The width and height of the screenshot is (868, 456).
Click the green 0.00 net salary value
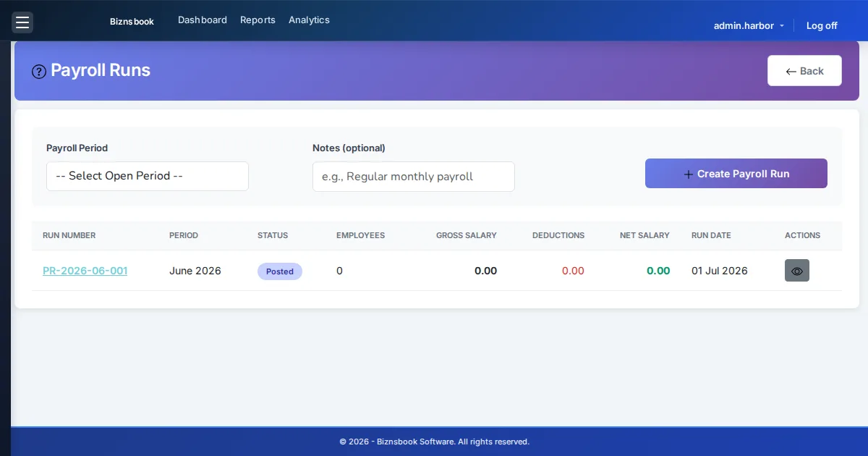click(658, 271)
